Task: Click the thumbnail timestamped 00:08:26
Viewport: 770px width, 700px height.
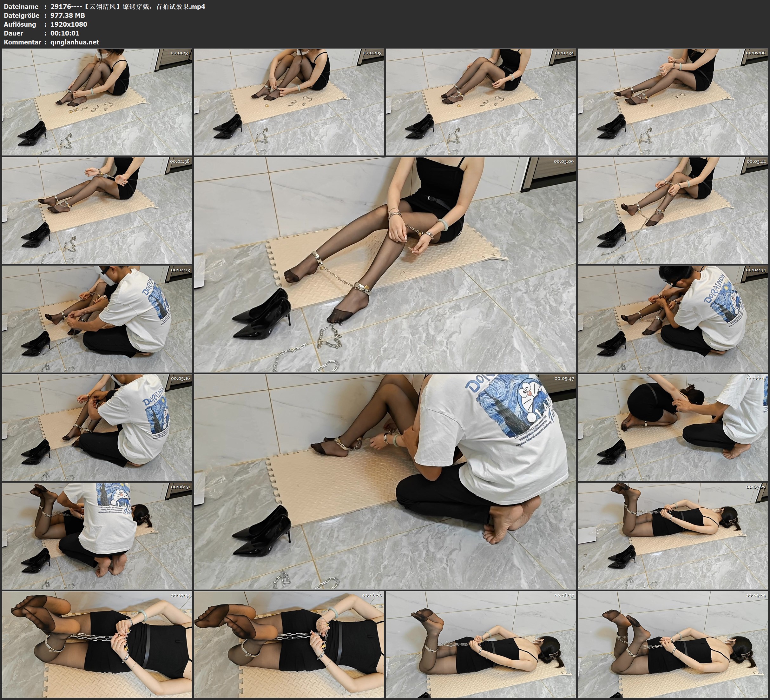Action: point(289,644)
